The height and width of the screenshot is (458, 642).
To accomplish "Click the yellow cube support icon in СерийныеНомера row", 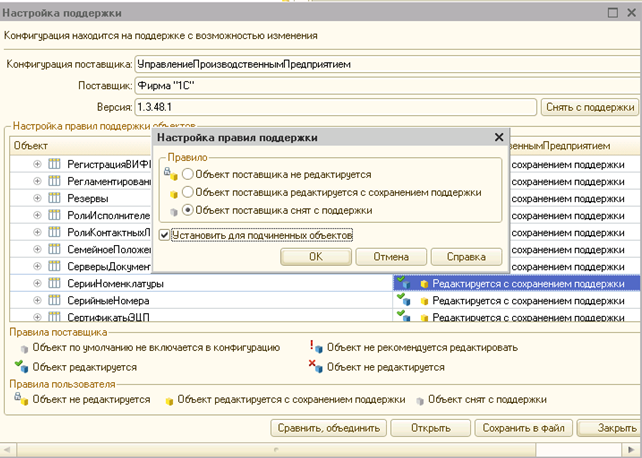I will pyautogui.click(x=424, y=300).
